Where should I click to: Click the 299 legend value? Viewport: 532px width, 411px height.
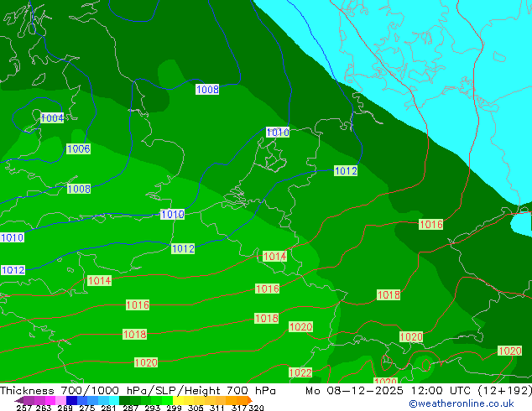click(x=174, y=408)
